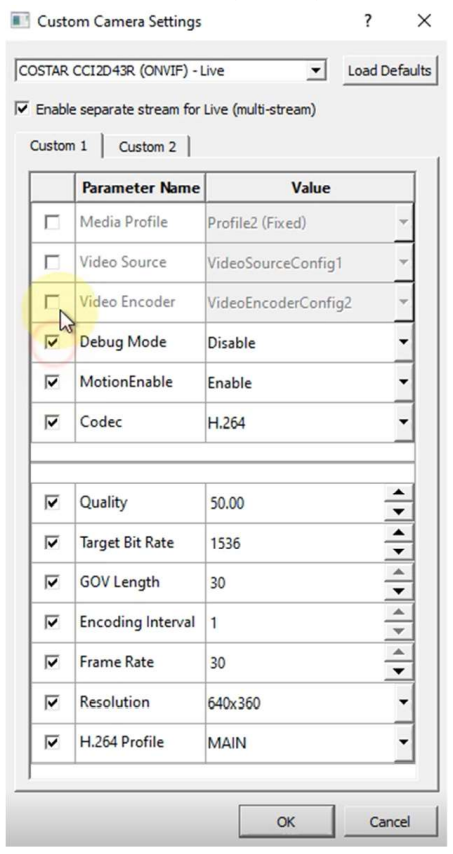Decrease the Target Bit Rate with down arrow
The height and width of the screenshot is (854, 453).
399,552
